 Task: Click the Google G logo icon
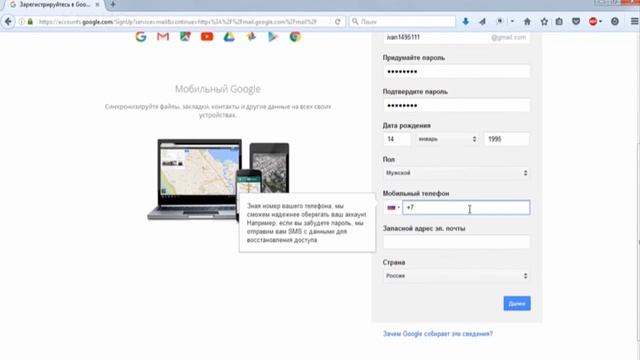tap(141, 37)
